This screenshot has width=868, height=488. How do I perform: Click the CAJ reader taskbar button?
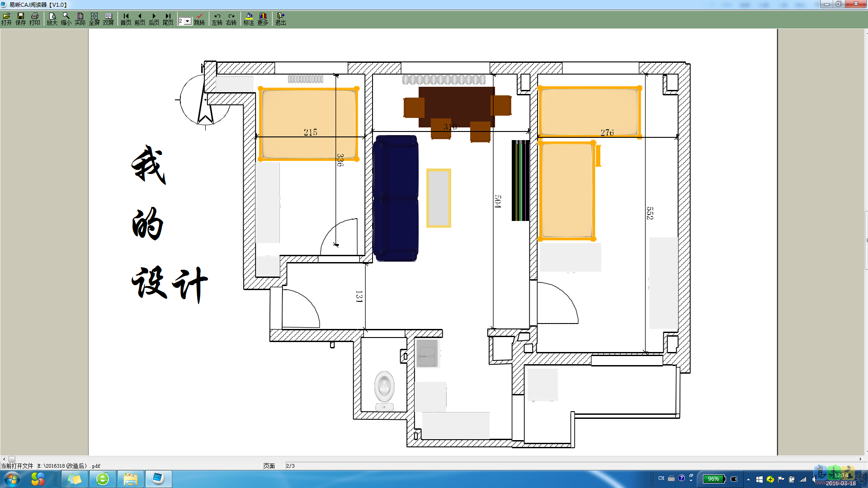158,479
